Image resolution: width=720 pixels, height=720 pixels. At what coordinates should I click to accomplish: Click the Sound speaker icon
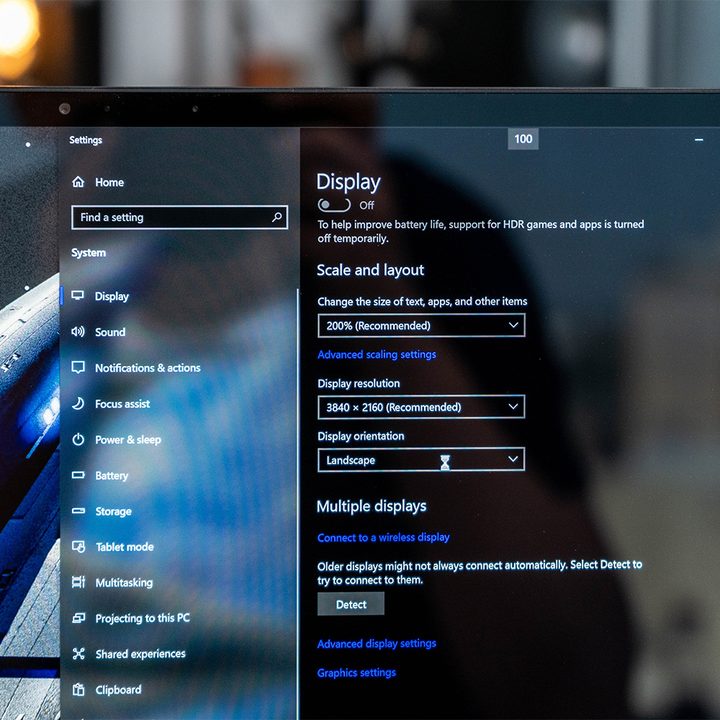point(78,331)
